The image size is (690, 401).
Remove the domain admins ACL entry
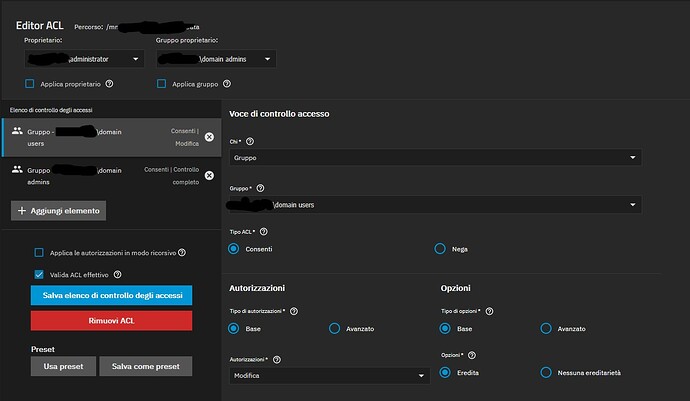[x=209, y=175]
